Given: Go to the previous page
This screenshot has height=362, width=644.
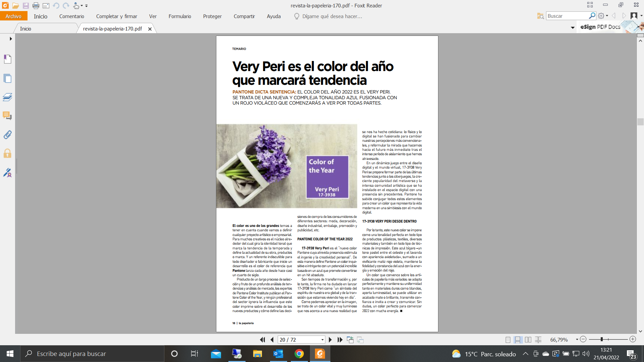Looking at the screenshot, I should pos(272,340).
